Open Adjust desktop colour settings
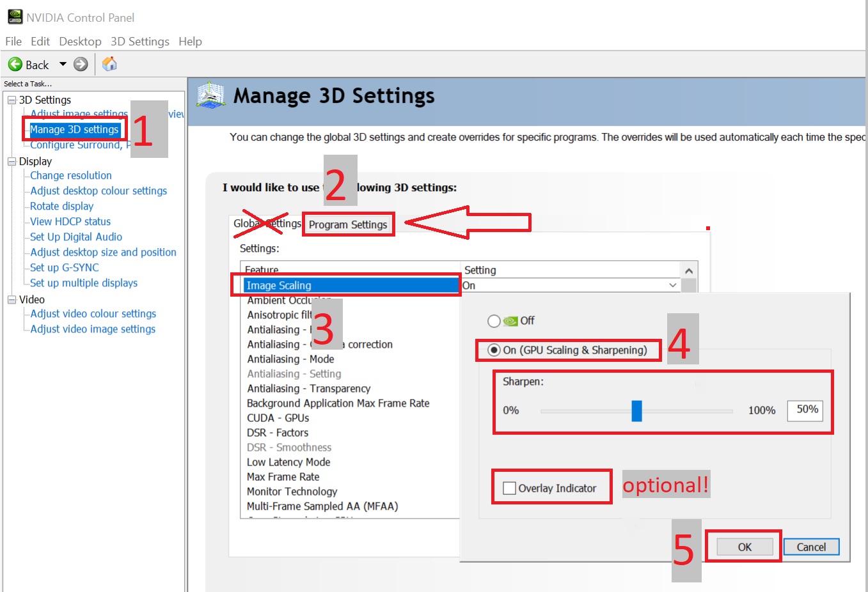Image resolution: width=868 pixels, height=592 pixels. coord(99,191)
